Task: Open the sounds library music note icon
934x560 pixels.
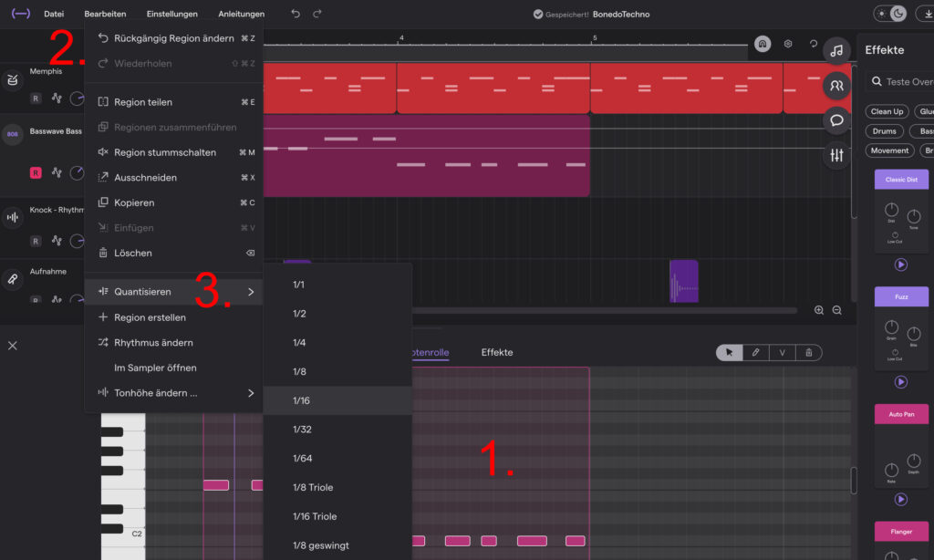Action: pos(836,51)
